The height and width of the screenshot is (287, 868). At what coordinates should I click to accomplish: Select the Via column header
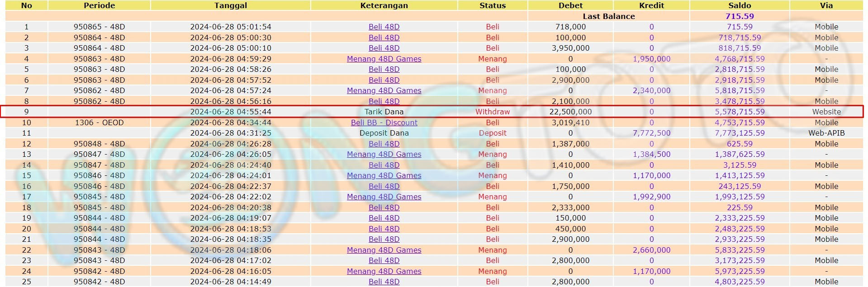point(826,5)
